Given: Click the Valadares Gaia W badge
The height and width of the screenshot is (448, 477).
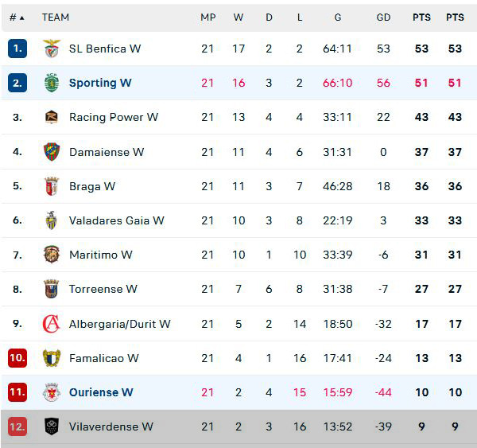Looking at the screenshot, I should 52,220.
